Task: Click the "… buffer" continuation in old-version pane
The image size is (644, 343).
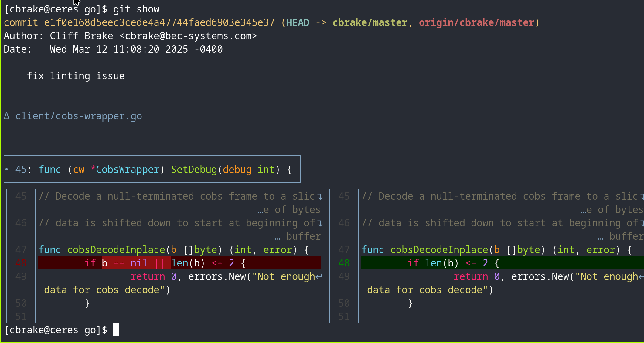Action: (298, 236)
